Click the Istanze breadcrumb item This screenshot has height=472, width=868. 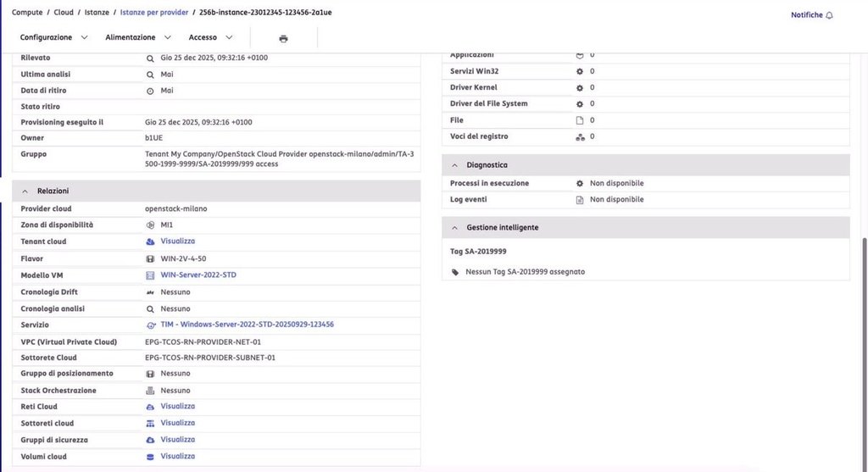(x=96, y=13)
